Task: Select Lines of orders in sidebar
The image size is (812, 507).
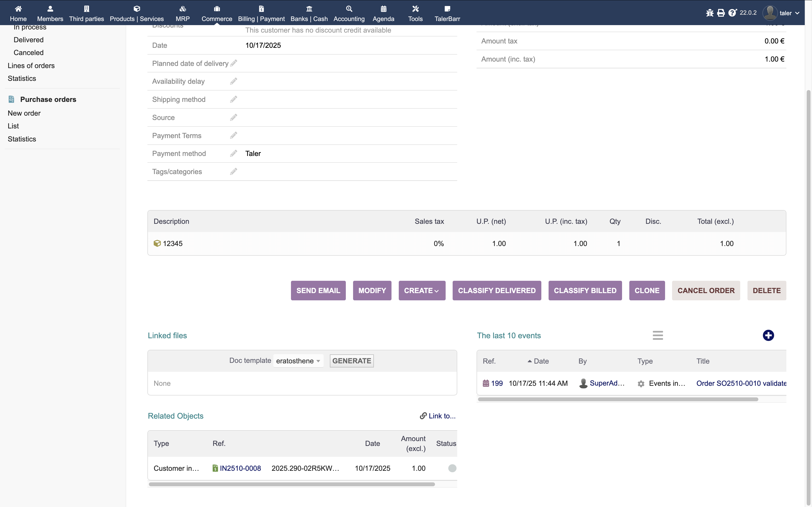Action: (x=31, y=66)
